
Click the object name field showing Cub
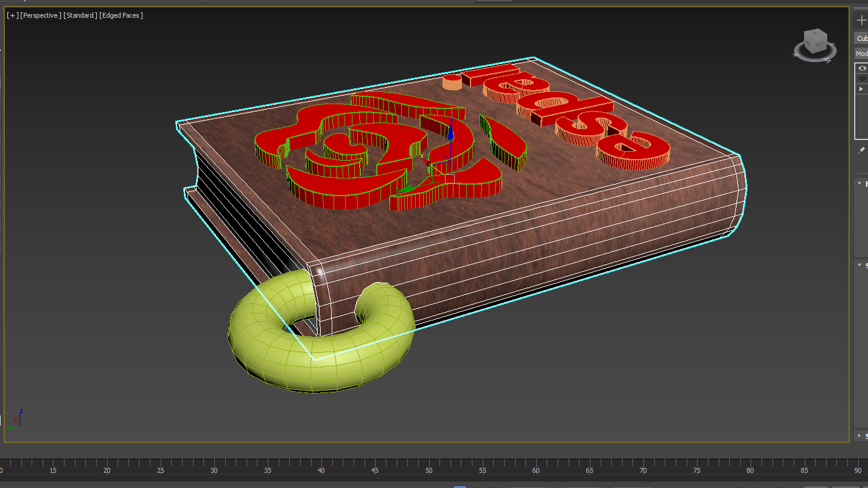click(861, 38)
